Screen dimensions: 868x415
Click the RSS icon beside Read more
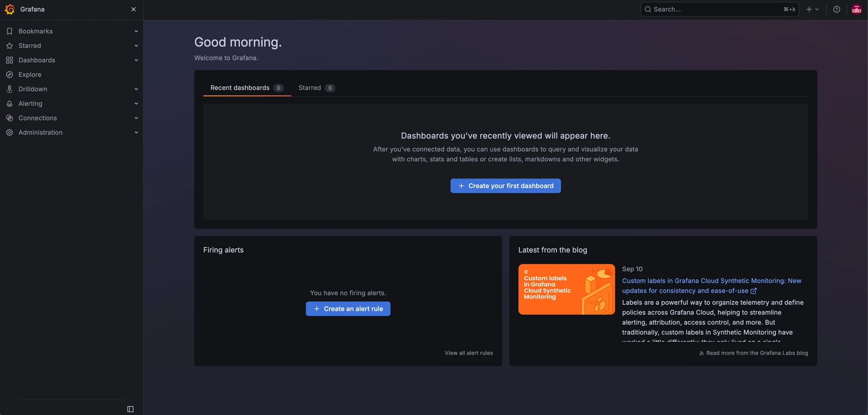[702, 353]
